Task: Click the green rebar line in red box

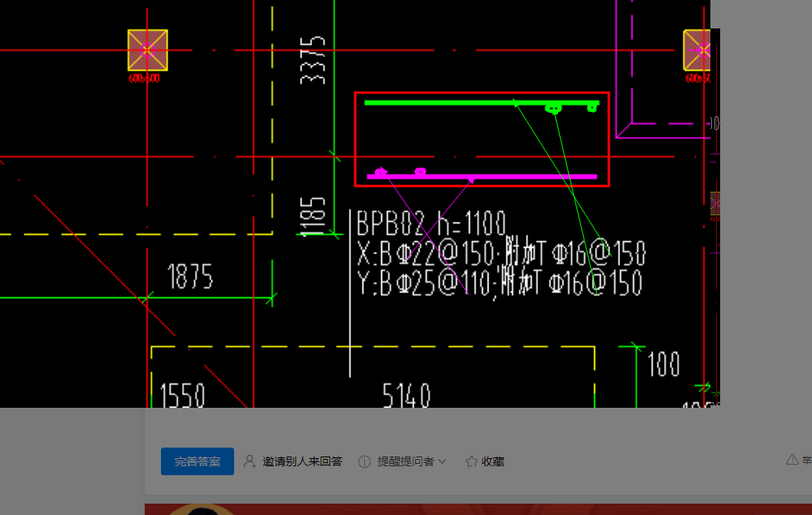Action: [x=482, y=103]
